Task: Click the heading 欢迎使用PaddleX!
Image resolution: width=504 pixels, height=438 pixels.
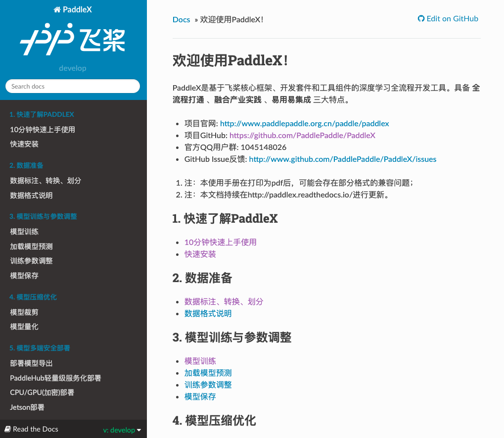Action: point(230,60)
